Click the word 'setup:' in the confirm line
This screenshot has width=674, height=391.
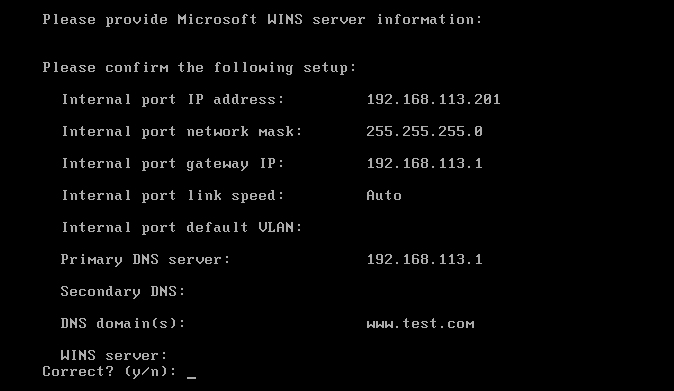(x=330, y=68)
